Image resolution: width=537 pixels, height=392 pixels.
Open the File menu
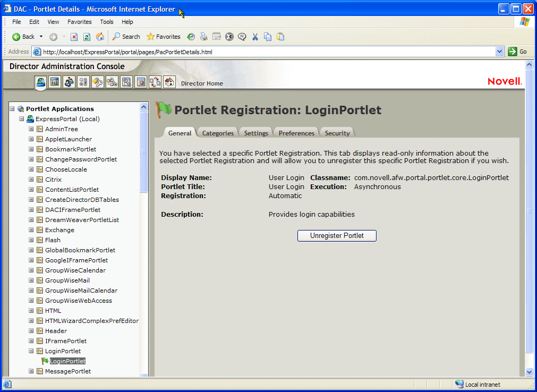(16, 22)
